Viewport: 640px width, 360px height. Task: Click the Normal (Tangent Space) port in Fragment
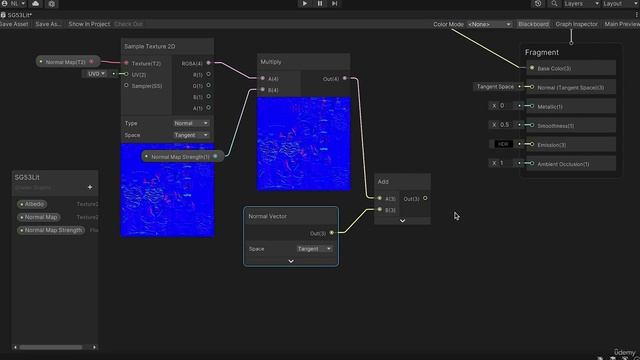532,87
